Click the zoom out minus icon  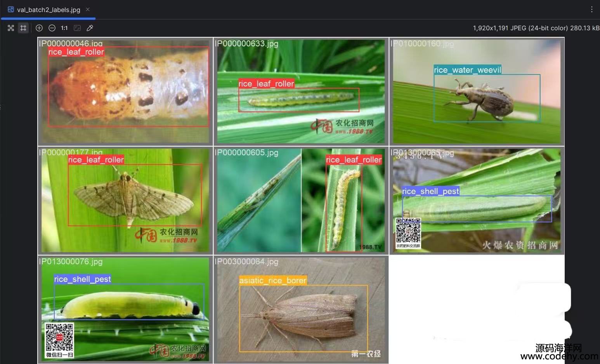(x=52, y=28)
